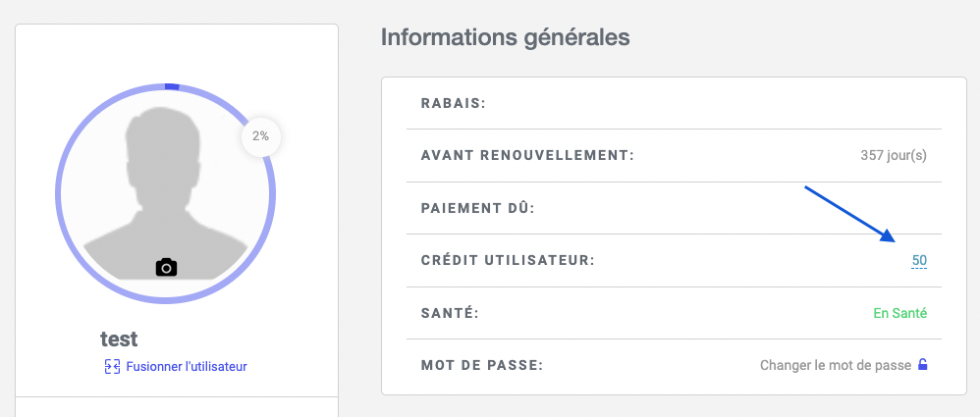Viewport: 980px width, 417px height.
Task: Select the SANTÉ row label
Action: coord(450,313)
